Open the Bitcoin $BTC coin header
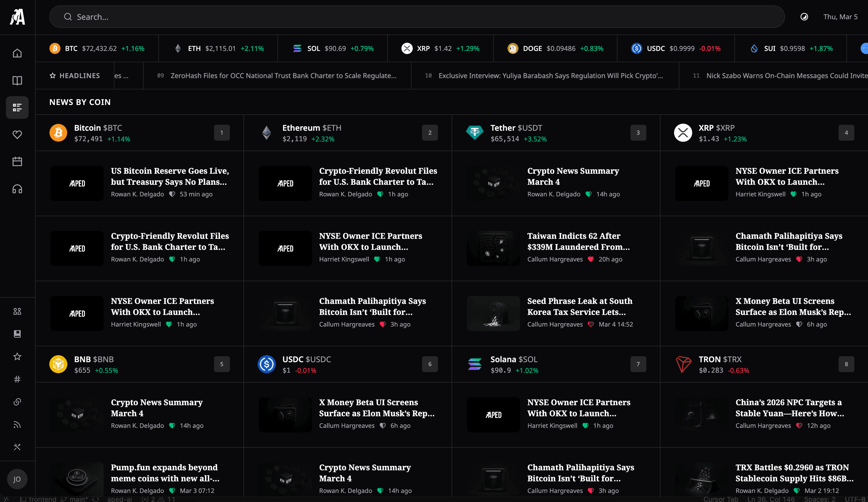Viewport: 868px width, 502px height. [98, 128]
